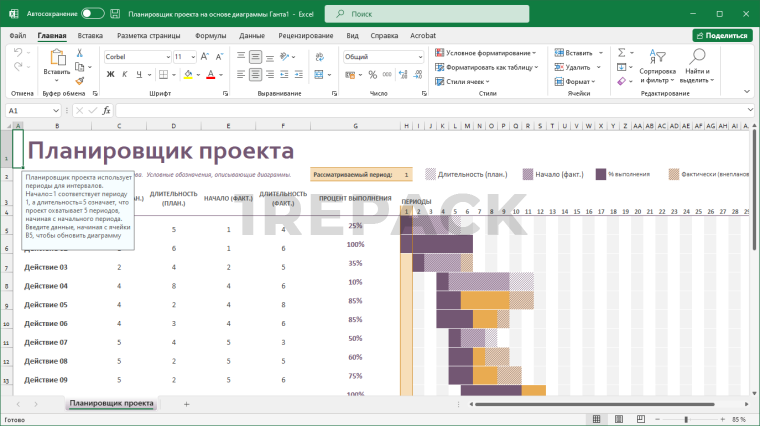
Task: Click the bold Ж formatting button
Action: pos(110,74)
